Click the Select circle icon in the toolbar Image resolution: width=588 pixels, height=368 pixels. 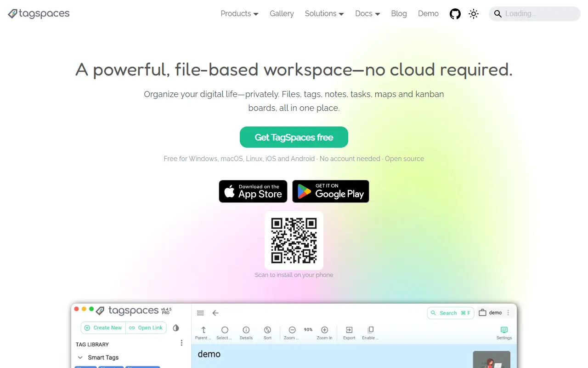[x=225, y=330]
